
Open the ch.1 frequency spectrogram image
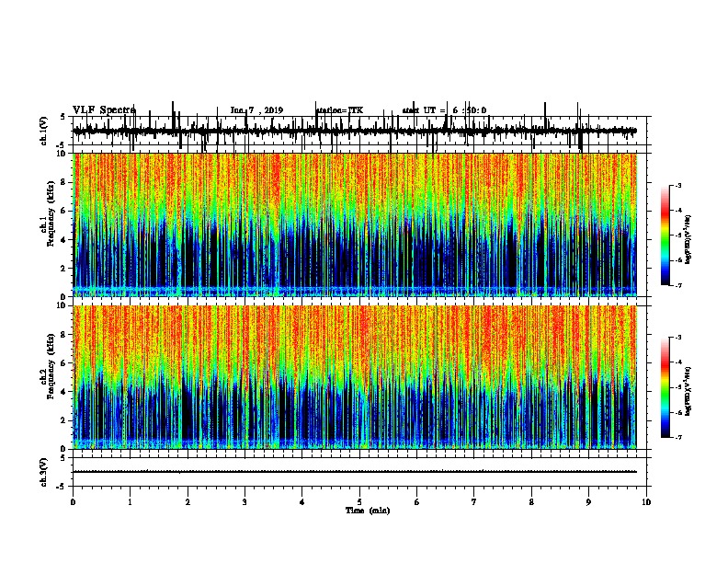pos(355,224)
